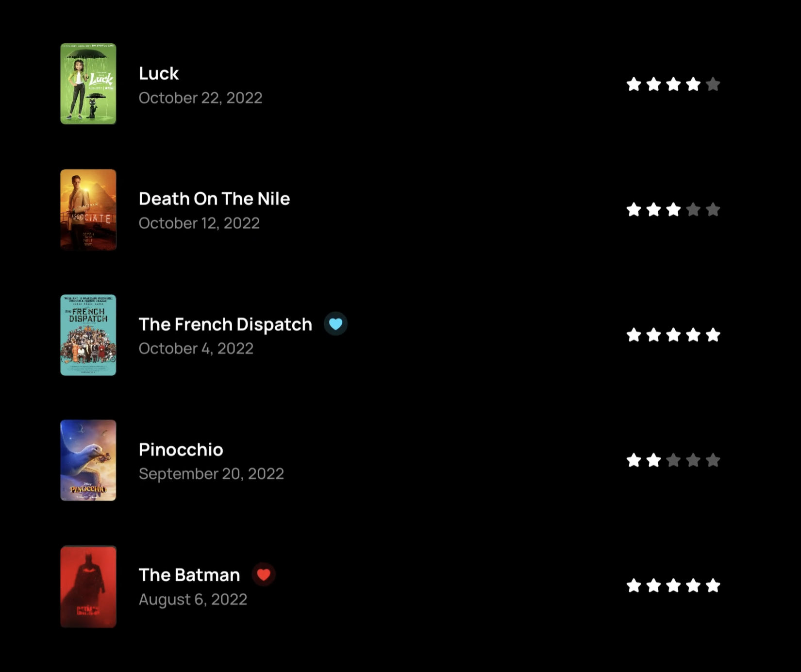Open The French Dispatch poster thumbnail
Screen dimensions: 801x672
pyautogui.click(x=88, y=335)
